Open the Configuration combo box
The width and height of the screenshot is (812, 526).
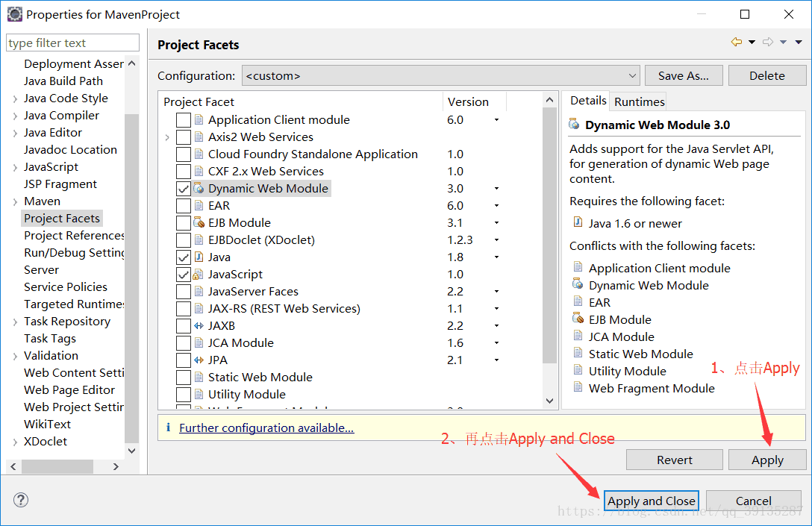(x=440, y=75)
